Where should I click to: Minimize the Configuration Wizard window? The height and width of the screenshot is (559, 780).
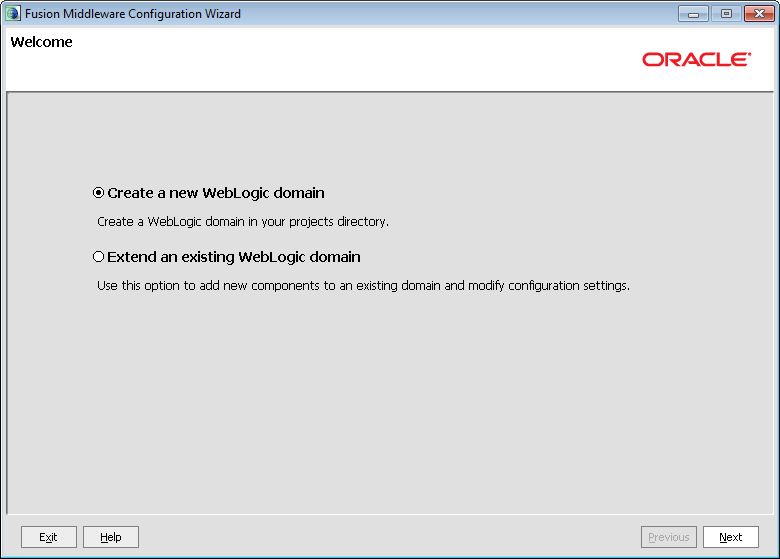693,14
